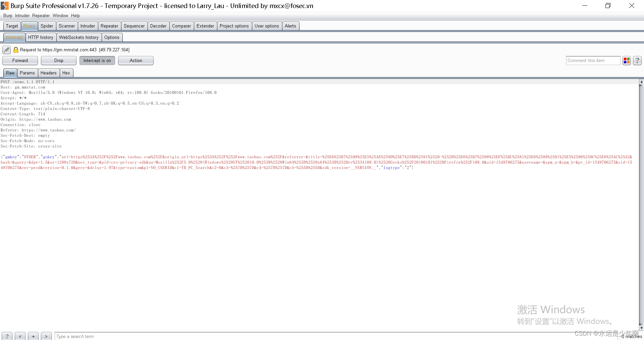Select the Raw request view tab
This screenshot has height=340, width=644.
click(x=10, y=73)
